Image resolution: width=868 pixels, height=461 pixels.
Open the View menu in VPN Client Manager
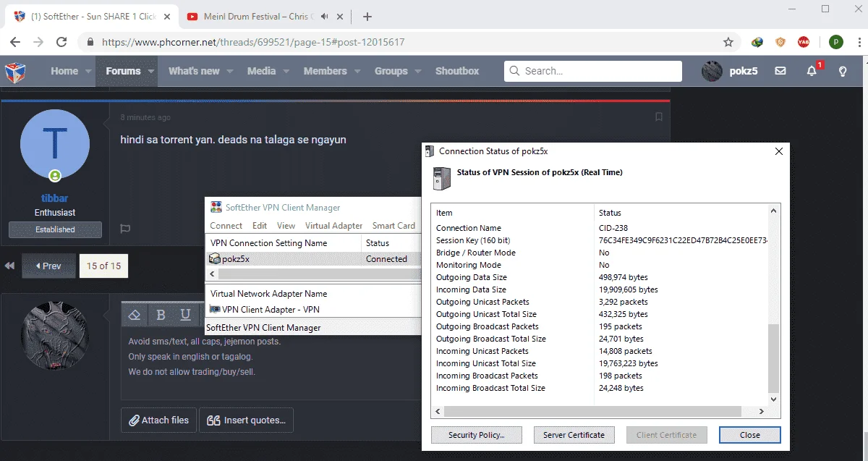tap(286, 226)
